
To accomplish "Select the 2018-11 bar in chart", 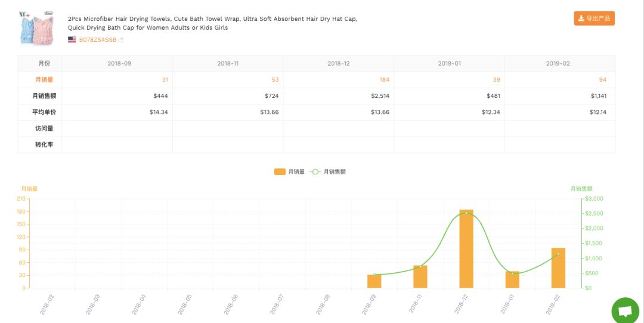I will point(420,276).
